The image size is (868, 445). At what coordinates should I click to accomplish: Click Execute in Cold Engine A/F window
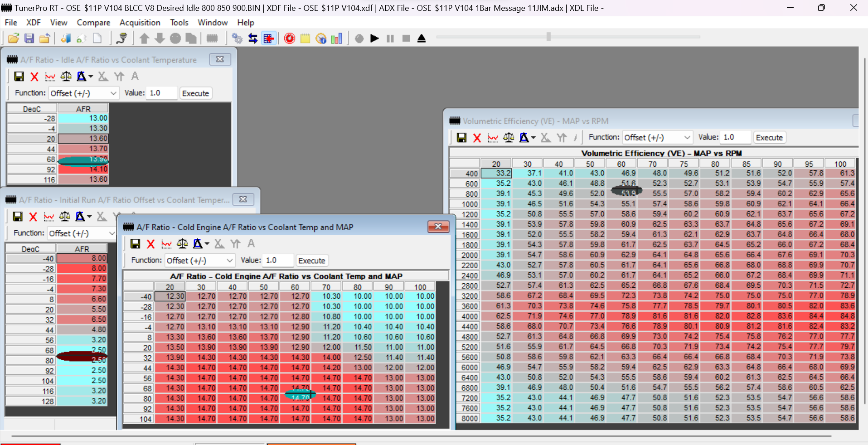tap(312, 261)
